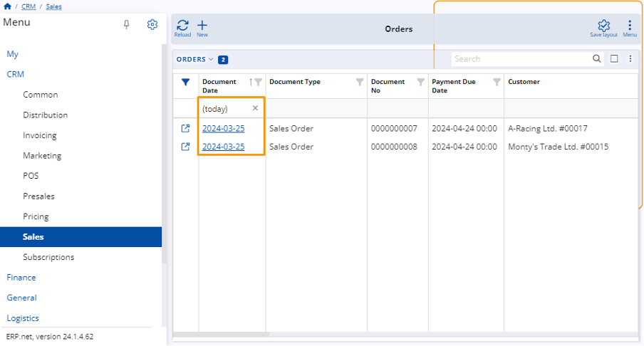Click the Document Type column header

pos(295,82)
